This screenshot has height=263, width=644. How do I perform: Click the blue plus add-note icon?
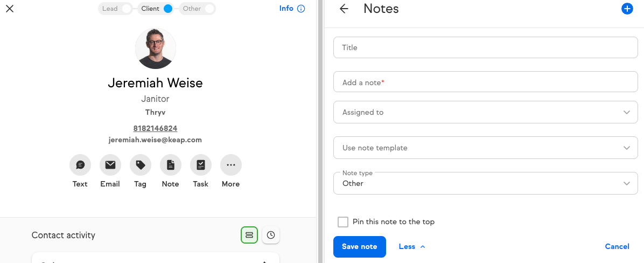click(627, 9)
